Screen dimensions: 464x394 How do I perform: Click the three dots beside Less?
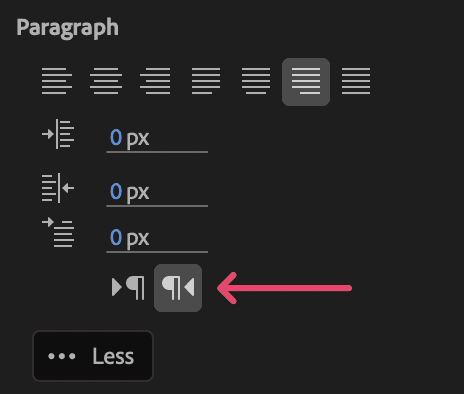pyautogui.click(x=62, y=356)
